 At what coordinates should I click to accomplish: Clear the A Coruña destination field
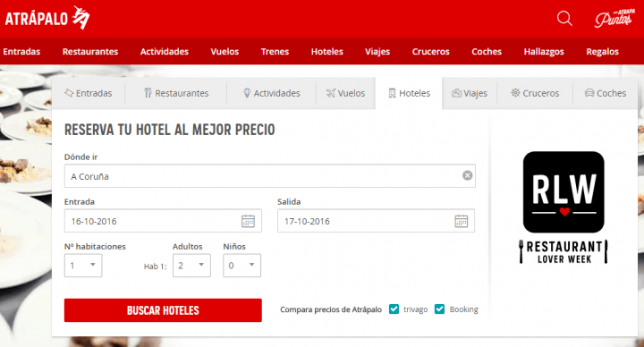click(468, 176)
